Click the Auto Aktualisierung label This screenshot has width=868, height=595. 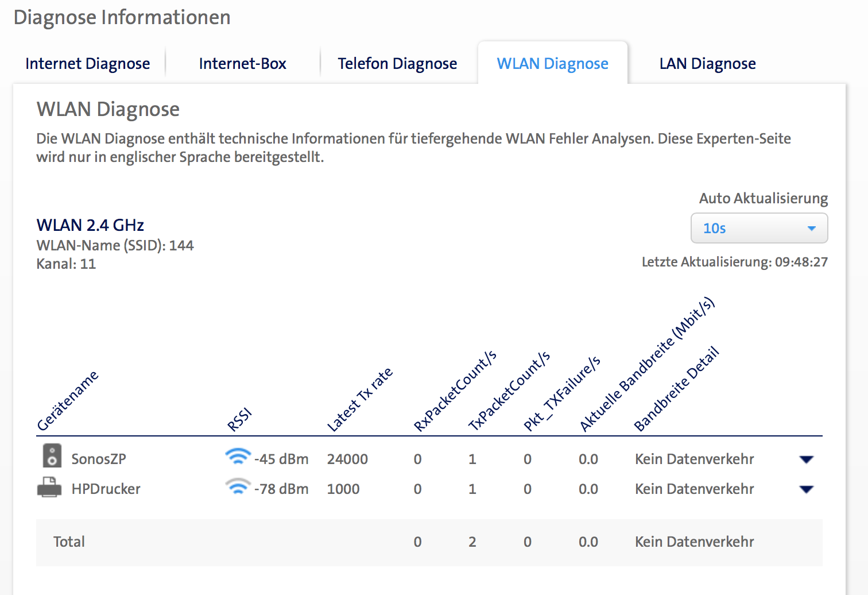764,198
